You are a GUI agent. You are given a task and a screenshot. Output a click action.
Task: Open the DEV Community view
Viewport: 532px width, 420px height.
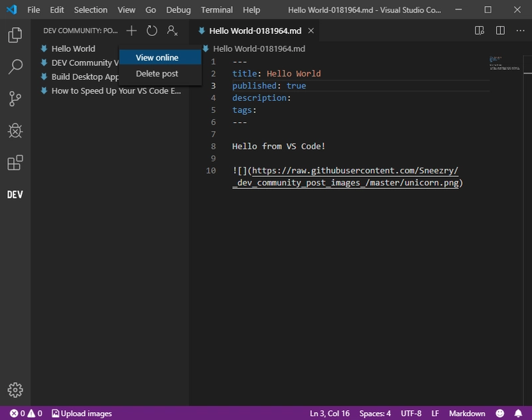coord(15,195)
